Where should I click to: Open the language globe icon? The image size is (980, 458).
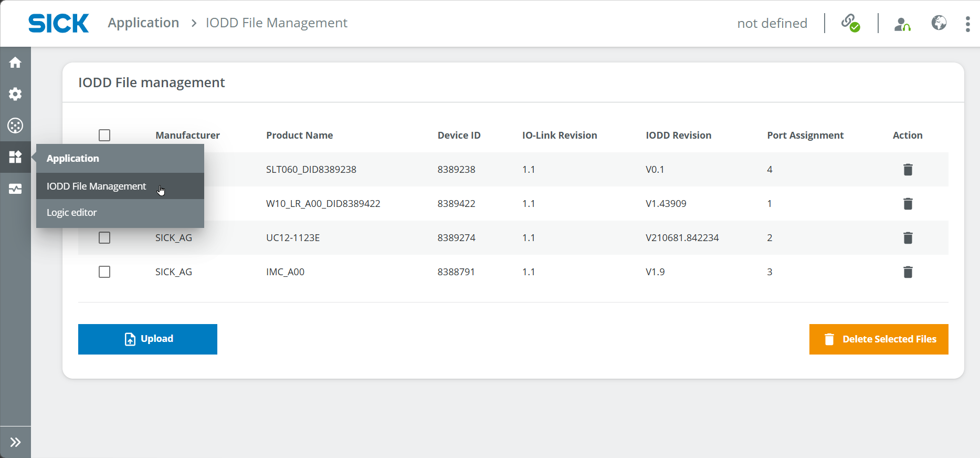[x=939, y=23]
